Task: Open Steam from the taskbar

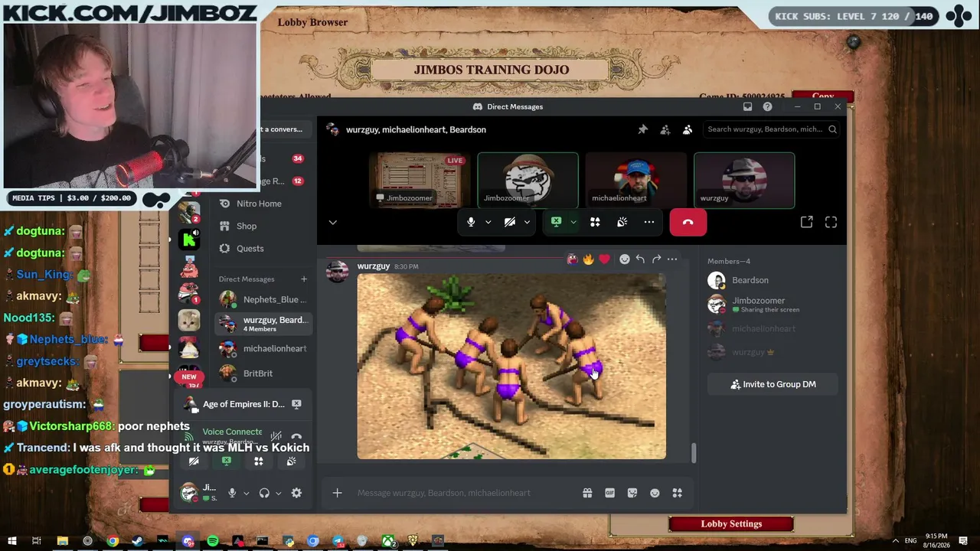Action: pyautogui.click(x=138, y=541)
